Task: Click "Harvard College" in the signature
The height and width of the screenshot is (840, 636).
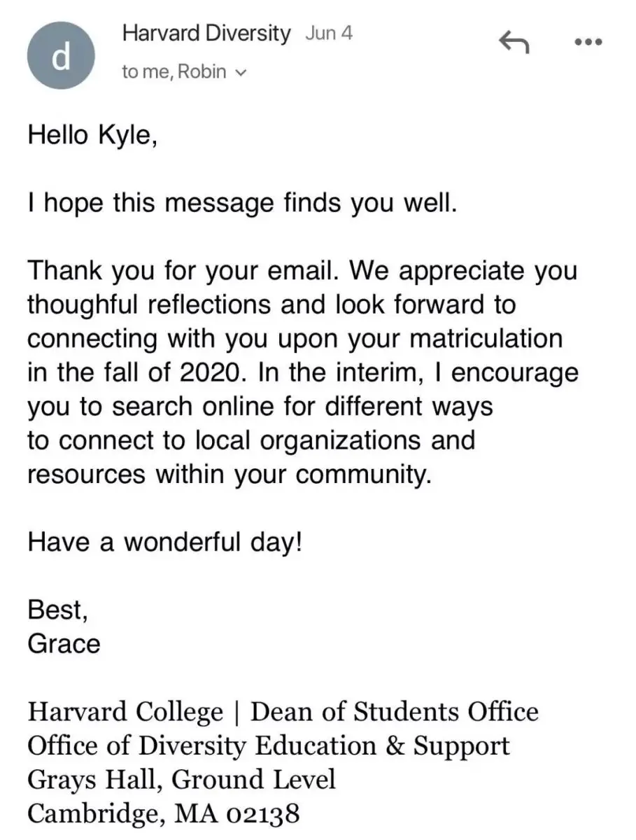Action: (125, 712)
